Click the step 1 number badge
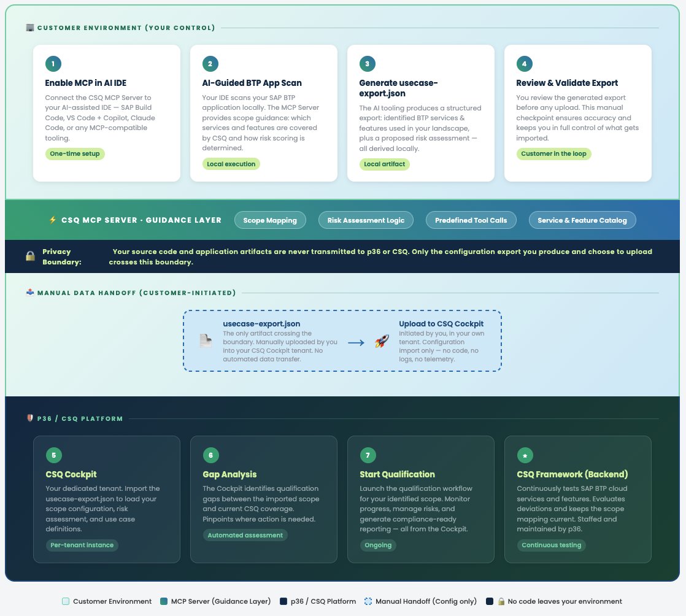Image resolution: width=686 pixels, height=616 pixels. tap(53, 64)
